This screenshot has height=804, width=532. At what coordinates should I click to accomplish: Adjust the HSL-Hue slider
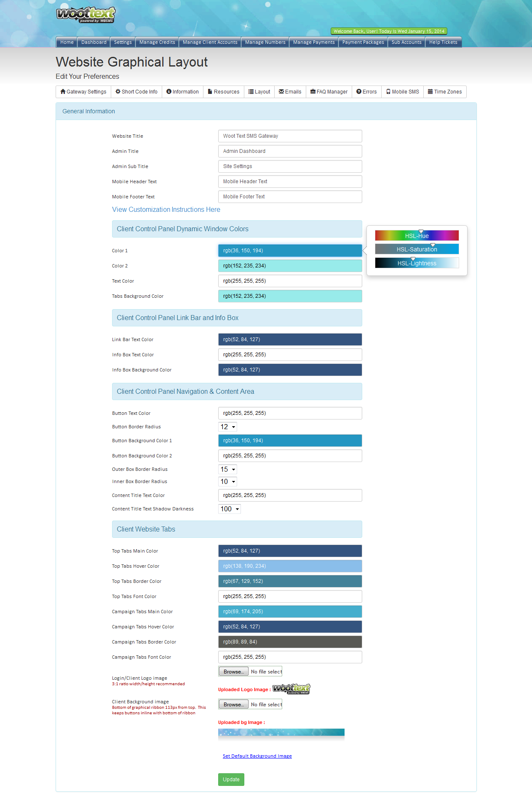417,235
